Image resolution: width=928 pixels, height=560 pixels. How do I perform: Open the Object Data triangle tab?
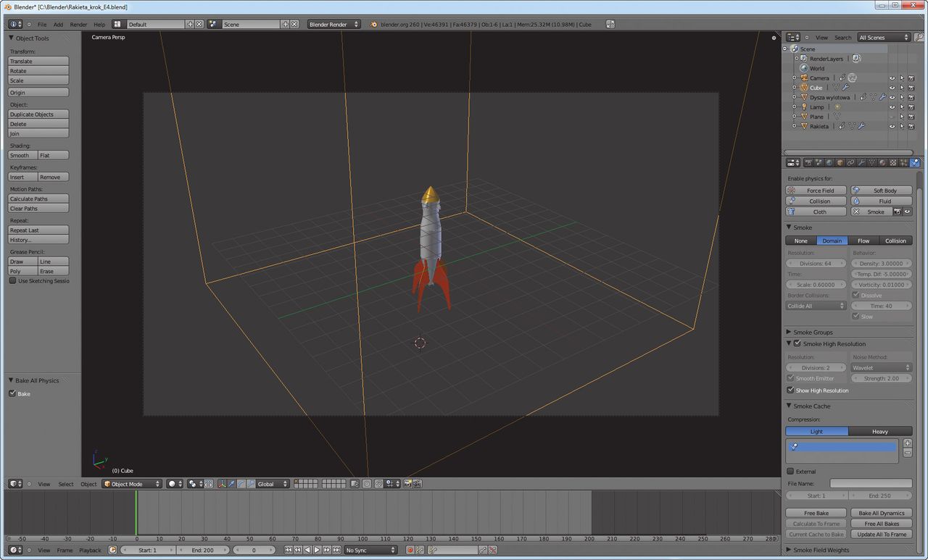click(x=872, y=163)
